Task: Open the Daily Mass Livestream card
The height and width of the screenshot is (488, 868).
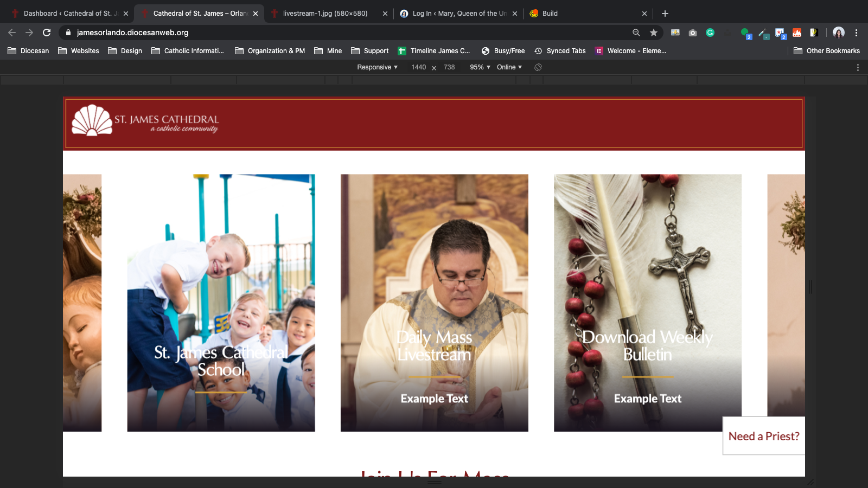Action: 434,303
